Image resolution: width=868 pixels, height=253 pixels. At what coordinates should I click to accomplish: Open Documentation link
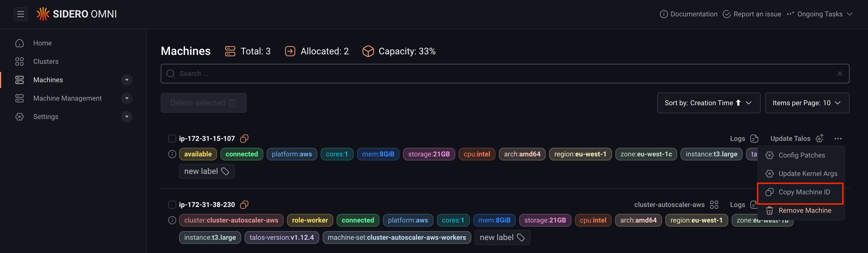[x=688, y=14]
